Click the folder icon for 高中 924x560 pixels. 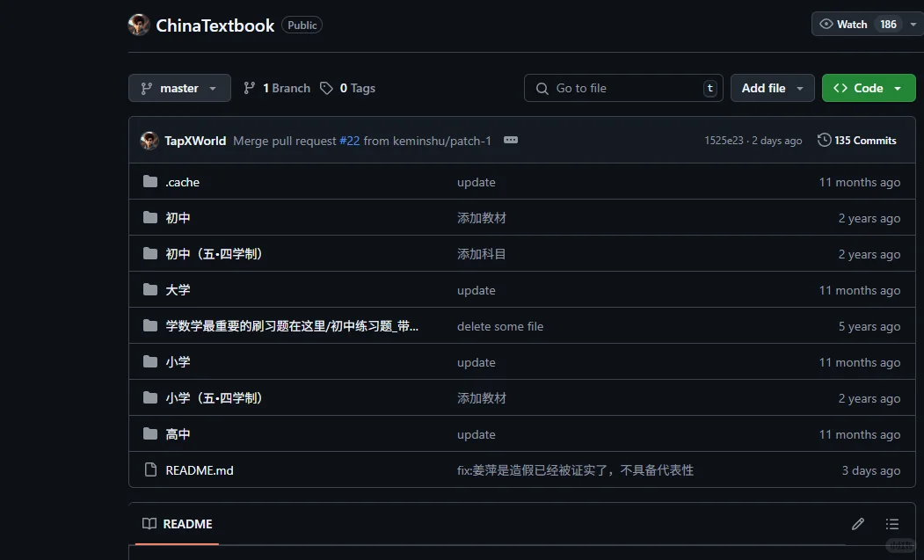pos(150,434)
